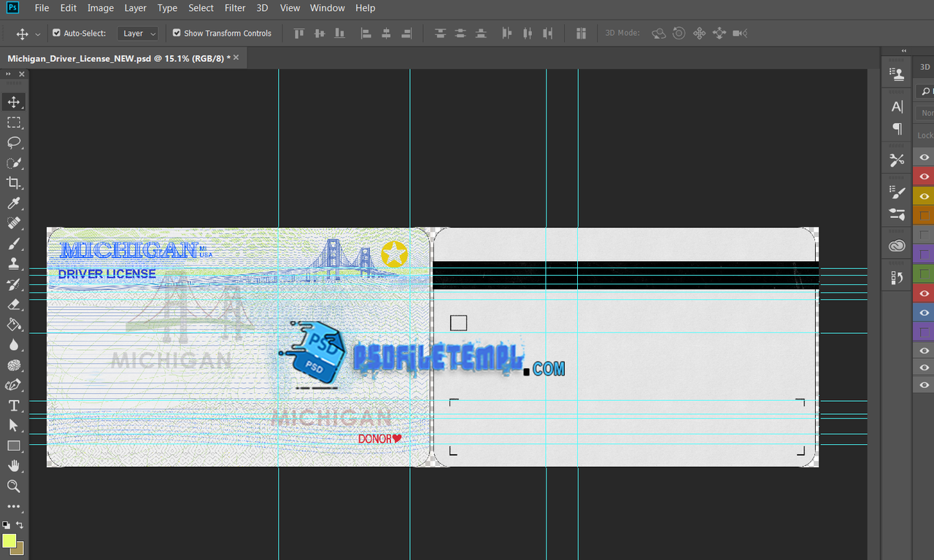This screenshot has height=560, width=934.
Task: Select the Eraser tool
Action: click(14, 304)
